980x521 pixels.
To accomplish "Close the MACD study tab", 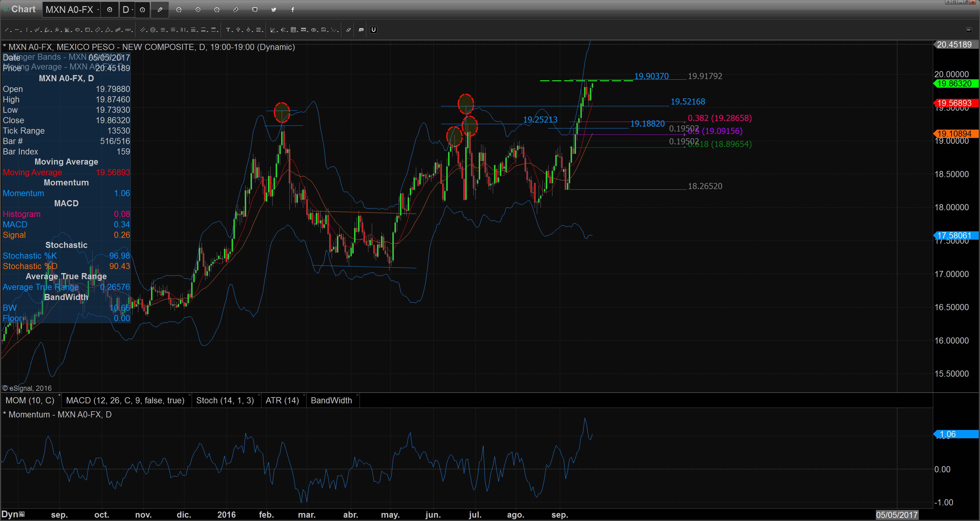I will point(190,395).
